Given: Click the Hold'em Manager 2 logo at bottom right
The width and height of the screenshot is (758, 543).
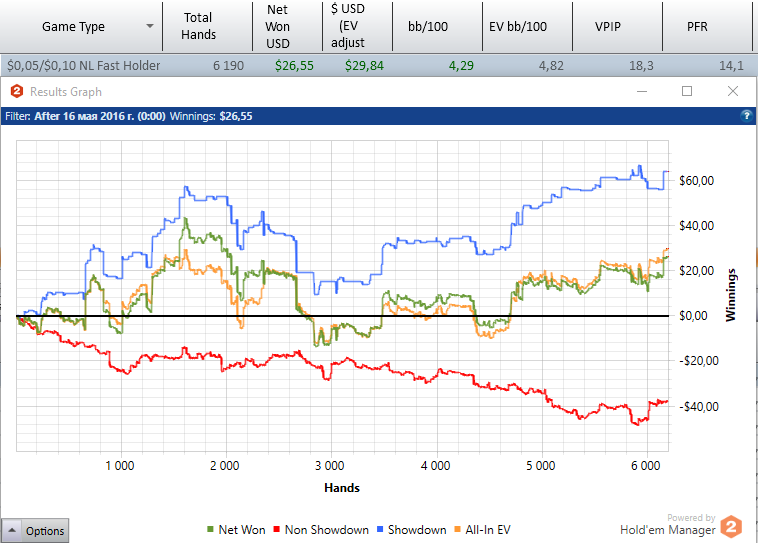Looking at the screenshot, I should pos(731,527).
